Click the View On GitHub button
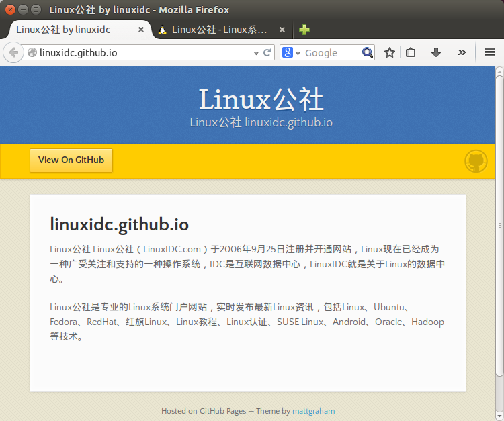The width and height of the screenshot is (504, 421). (x=71, y=160)
